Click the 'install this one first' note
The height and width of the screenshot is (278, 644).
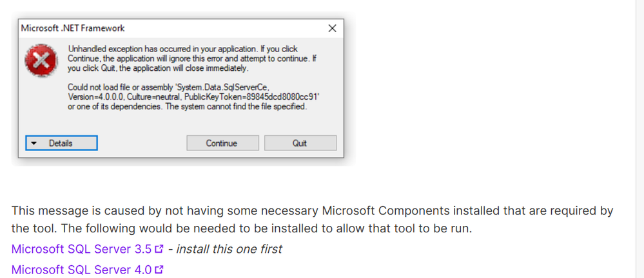[x=229, y=249]
